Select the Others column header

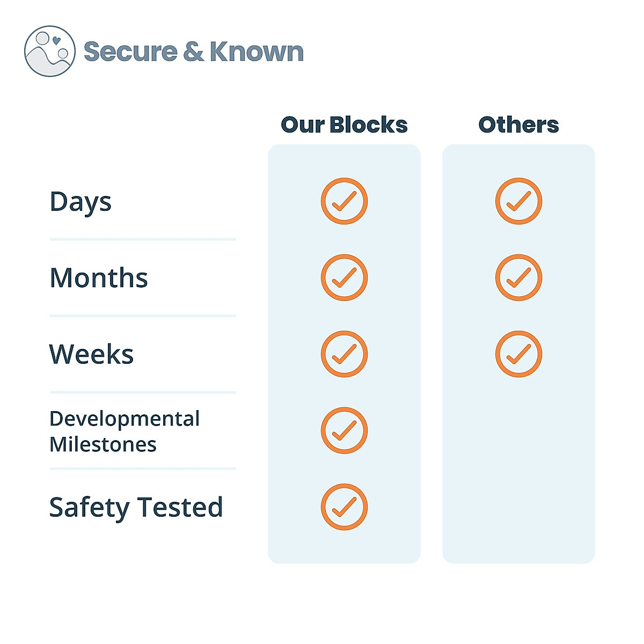[x=518, y=125]
